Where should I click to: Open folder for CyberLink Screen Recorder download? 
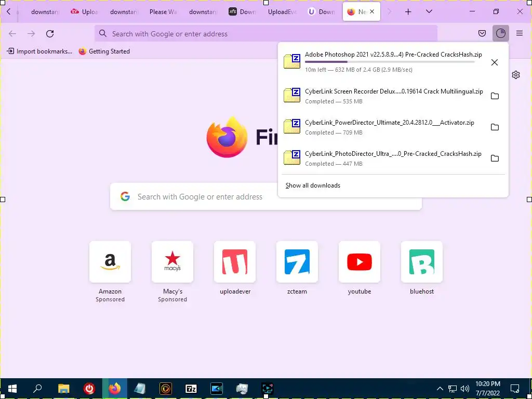click(x=495, y=96)
